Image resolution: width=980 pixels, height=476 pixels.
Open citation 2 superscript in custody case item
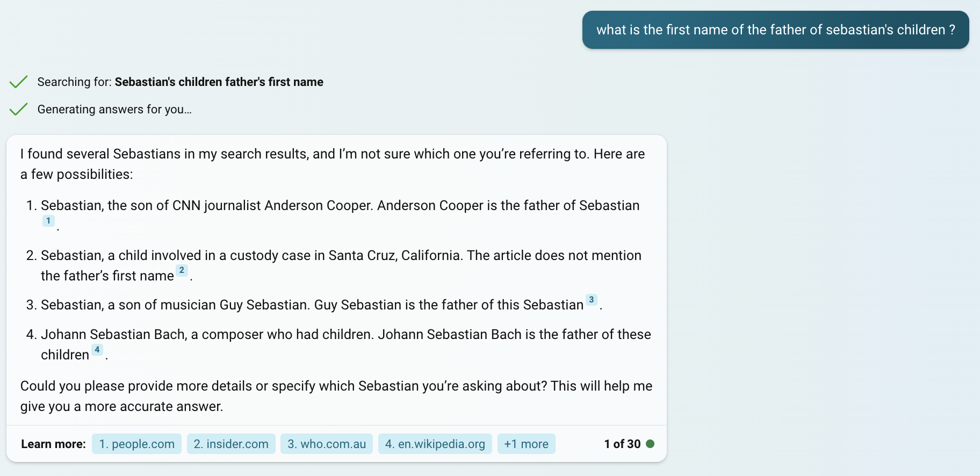pyautogui.click(x=182, y=270)
